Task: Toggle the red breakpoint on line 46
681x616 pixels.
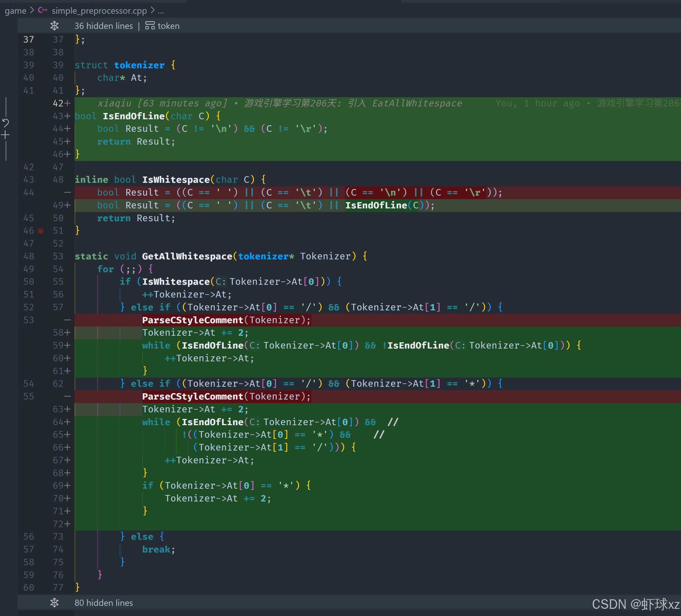Action: point(41,231)
